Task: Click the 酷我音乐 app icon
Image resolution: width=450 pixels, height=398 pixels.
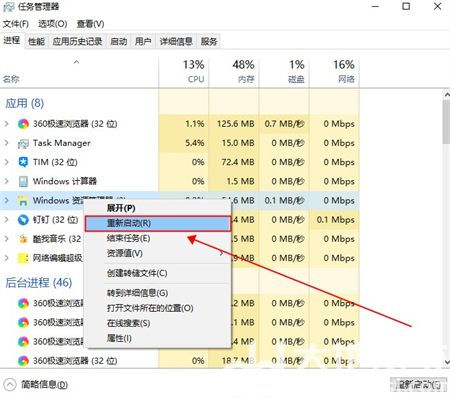Action: pos(23,239)
